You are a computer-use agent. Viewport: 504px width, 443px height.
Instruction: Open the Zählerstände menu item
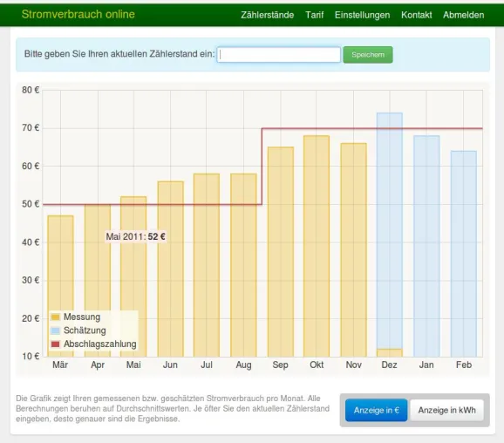(267, 15)
